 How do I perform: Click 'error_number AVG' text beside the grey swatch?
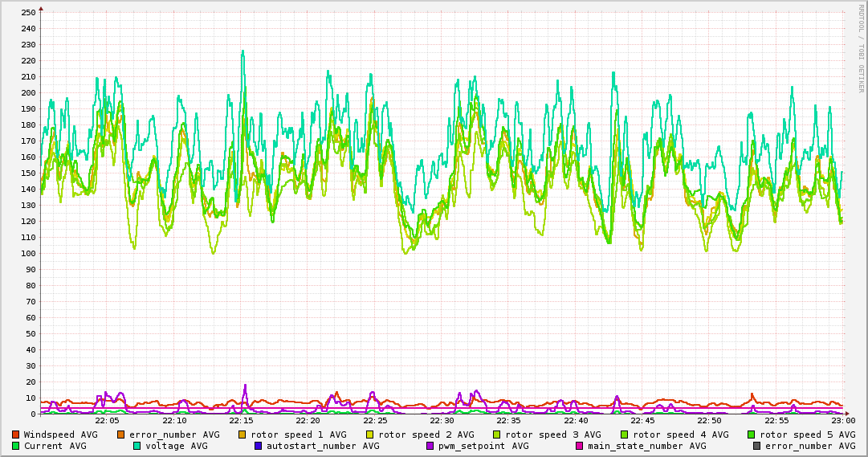pos(810,446)
